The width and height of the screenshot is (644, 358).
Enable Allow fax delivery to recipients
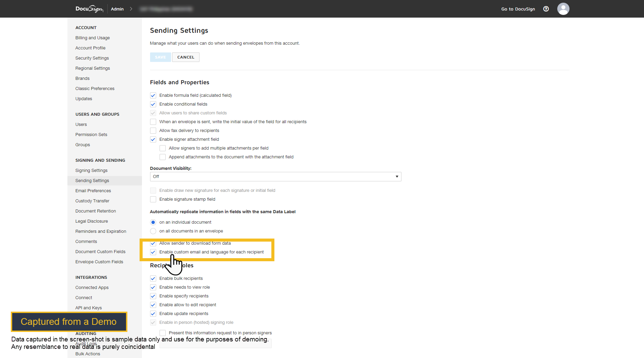153,131
